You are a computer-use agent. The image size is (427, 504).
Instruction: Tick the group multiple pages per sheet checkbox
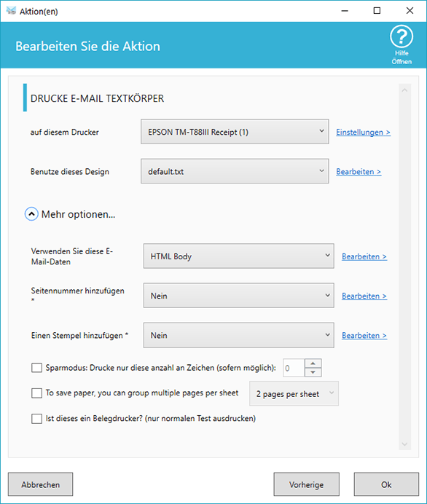point(36,393)
